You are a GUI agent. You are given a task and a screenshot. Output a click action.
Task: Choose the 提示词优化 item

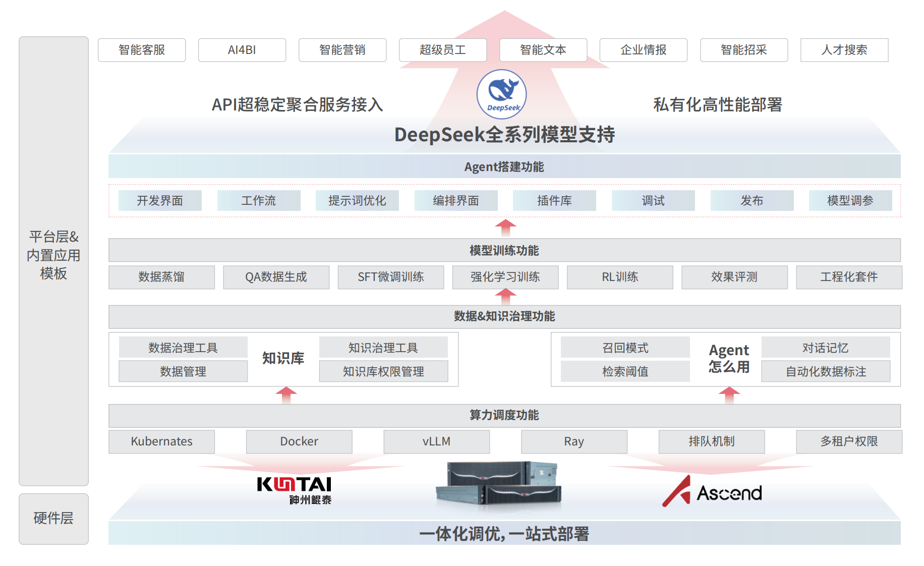pyautogui.click(x=357, y=201)
